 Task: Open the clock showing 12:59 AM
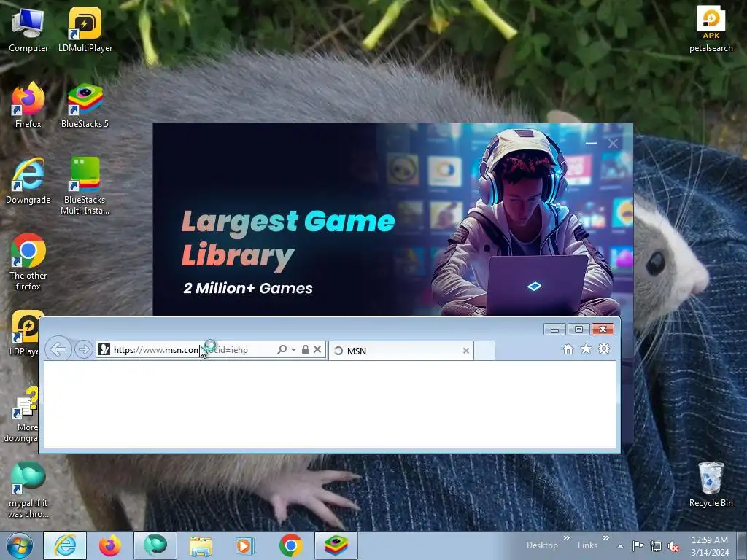tap(710, 546)
